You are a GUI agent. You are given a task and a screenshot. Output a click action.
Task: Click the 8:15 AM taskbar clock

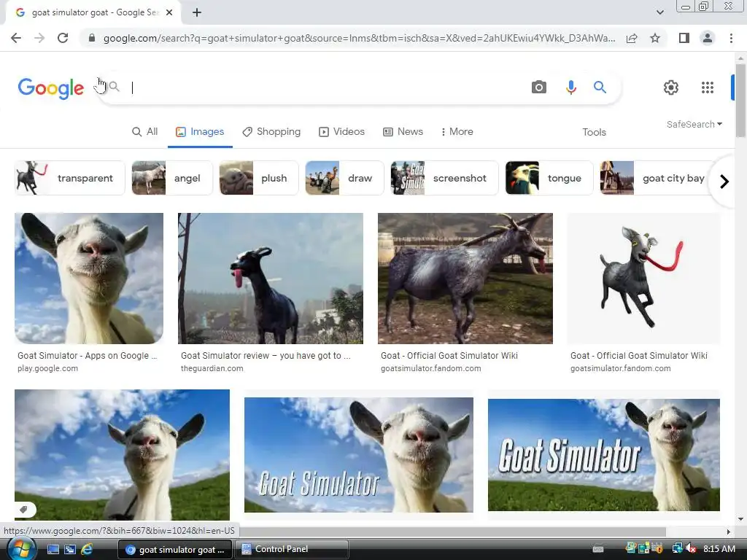coord(719,549)
